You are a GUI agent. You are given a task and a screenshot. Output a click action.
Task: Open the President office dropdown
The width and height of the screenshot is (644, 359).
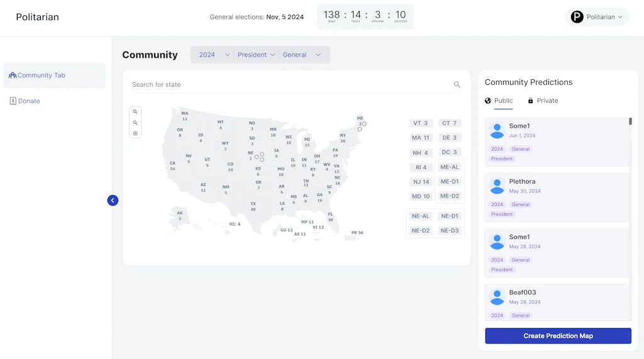[x=256, y=55]
